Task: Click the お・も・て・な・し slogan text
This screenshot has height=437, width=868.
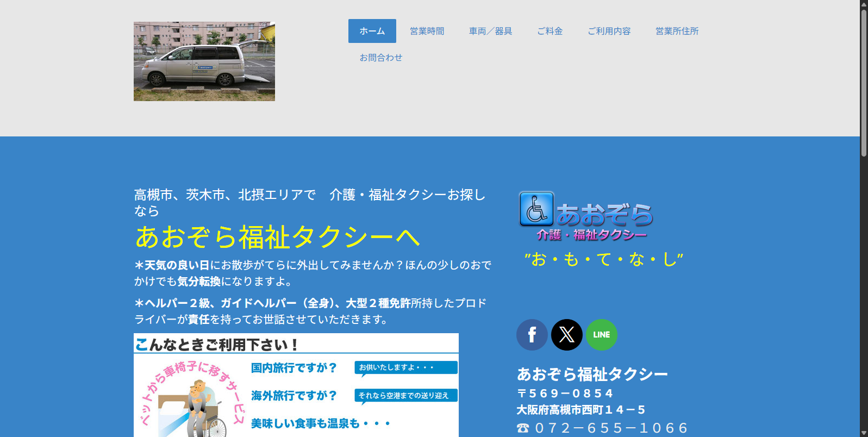Action: tap(603, 259)
